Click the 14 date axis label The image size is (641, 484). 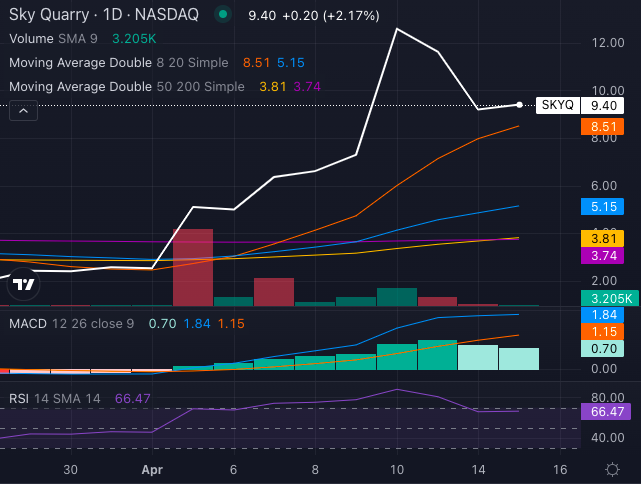(478, 470)
